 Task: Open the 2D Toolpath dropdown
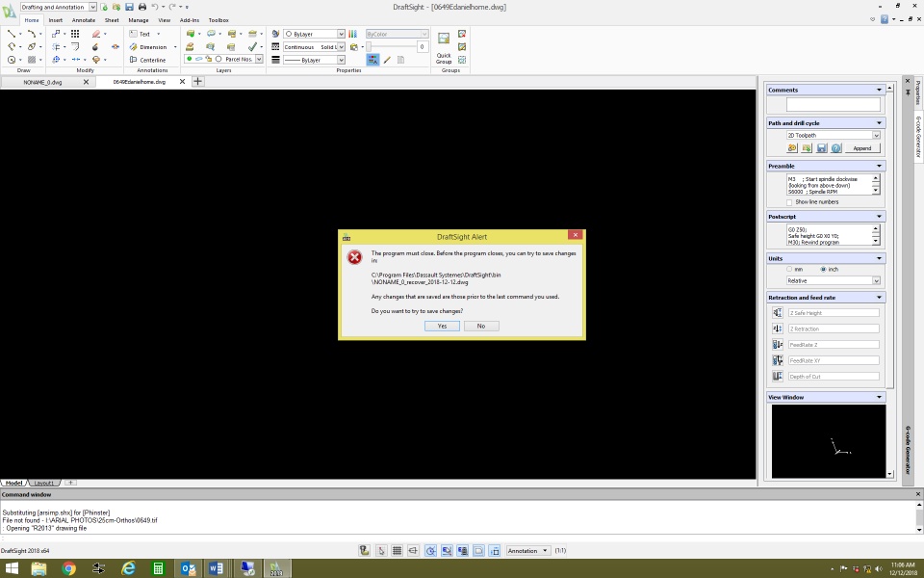pyautogui.click(x=834, y=135)
